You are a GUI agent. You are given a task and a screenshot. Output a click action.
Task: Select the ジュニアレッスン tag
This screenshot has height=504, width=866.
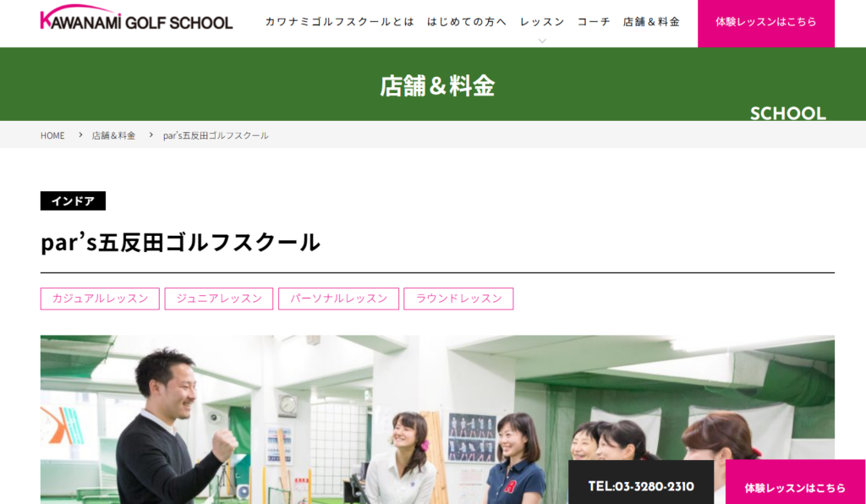(218, 299)
